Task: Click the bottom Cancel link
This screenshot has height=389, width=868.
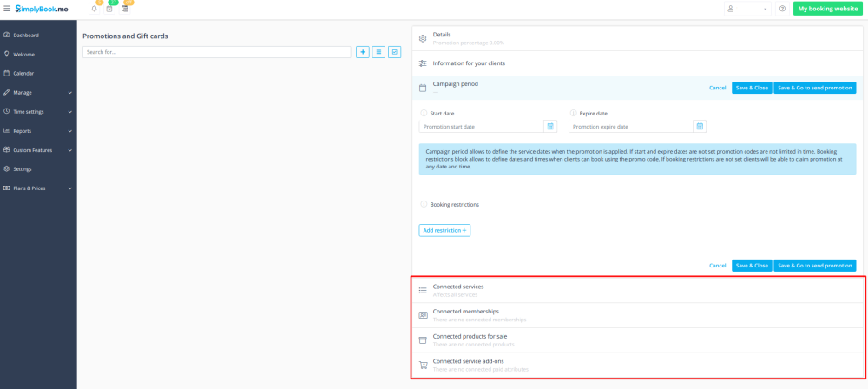Action: tap(717, 266)
